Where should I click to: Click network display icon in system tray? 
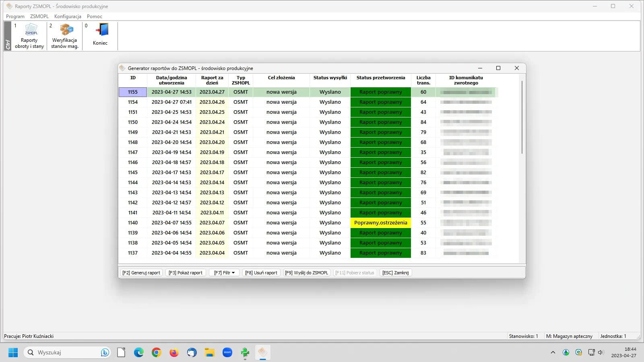coord(591,353)
